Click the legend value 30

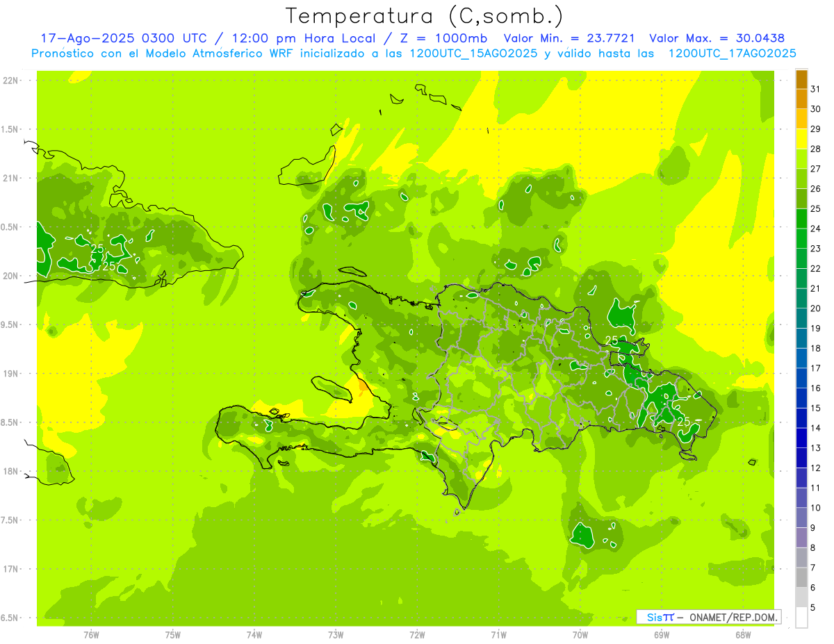click(x=816, y=109)
